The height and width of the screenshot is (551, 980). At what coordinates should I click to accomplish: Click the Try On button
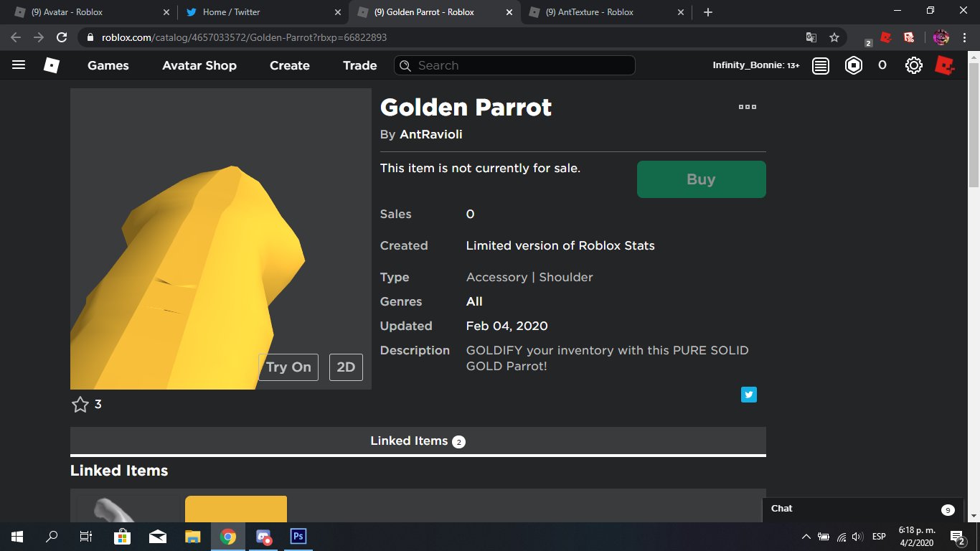click(x=288, y=367)
